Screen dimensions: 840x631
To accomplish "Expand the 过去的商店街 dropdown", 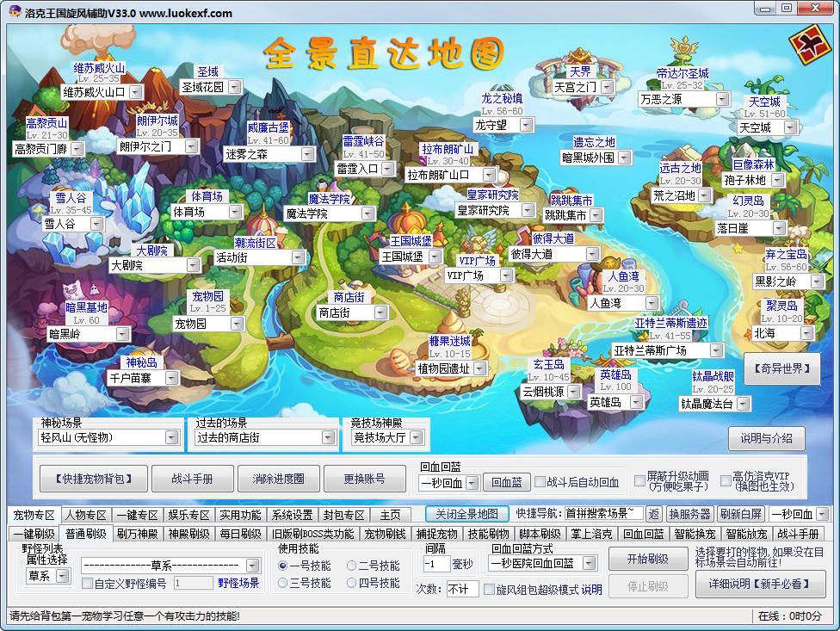I will (328, 437).
